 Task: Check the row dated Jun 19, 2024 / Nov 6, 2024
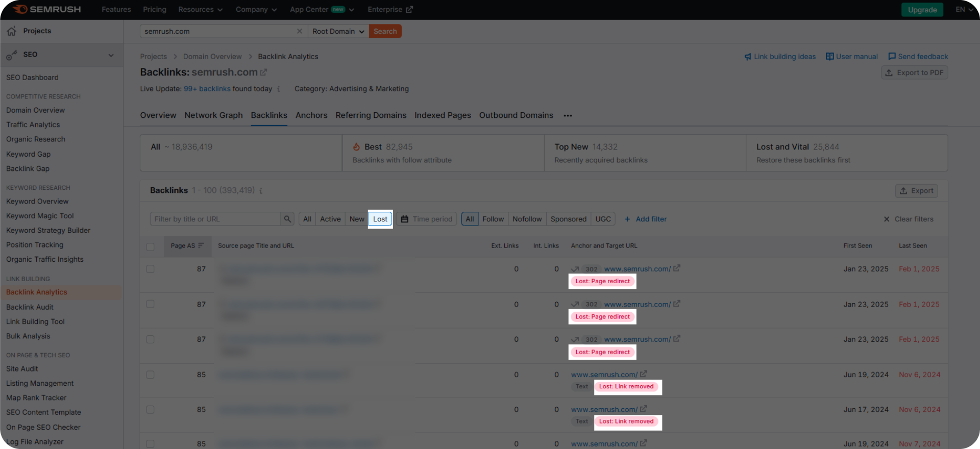tap(150, 375)
